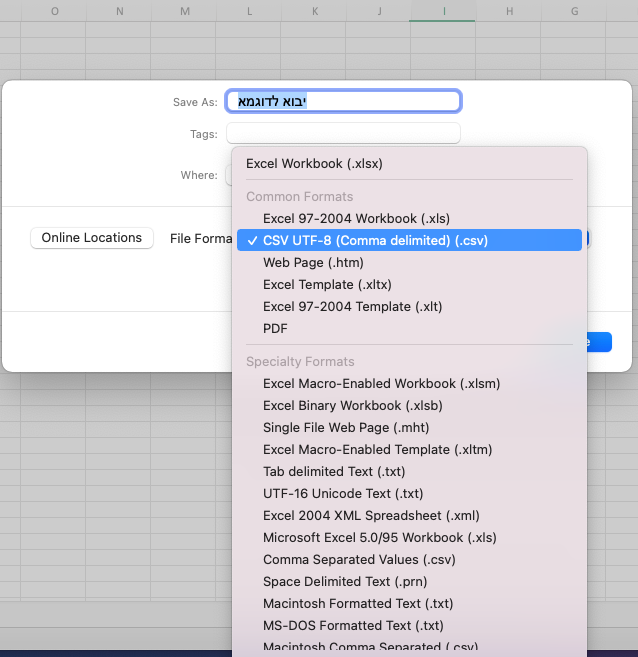Choose Web Page (.htm) format
Screen dimensions: 638x657
(409, 262)
